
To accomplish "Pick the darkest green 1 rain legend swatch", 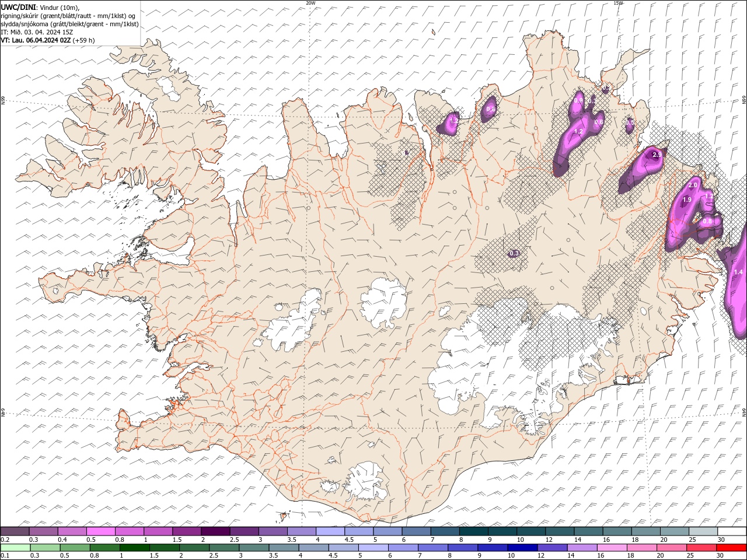I will point(134,547).
